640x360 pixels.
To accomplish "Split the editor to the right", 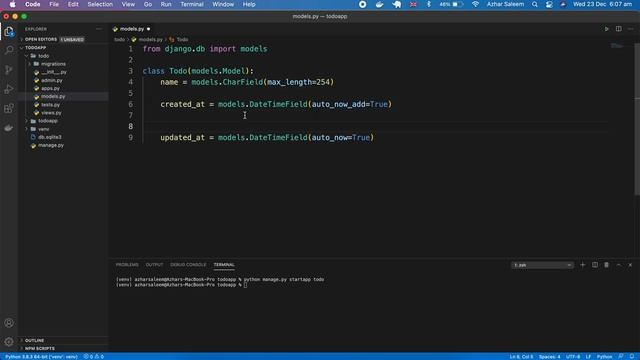I will click(618, 29).
